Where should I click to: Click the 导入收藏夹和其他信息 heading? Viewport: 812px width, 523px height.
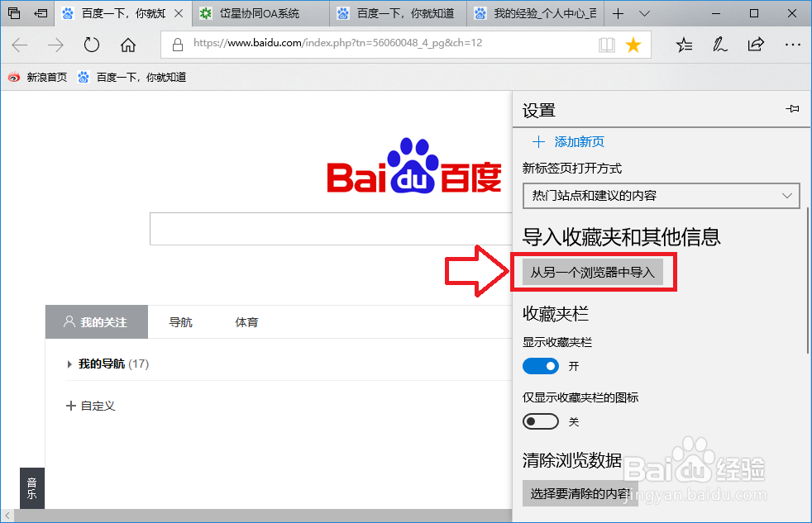coord(622,237)
